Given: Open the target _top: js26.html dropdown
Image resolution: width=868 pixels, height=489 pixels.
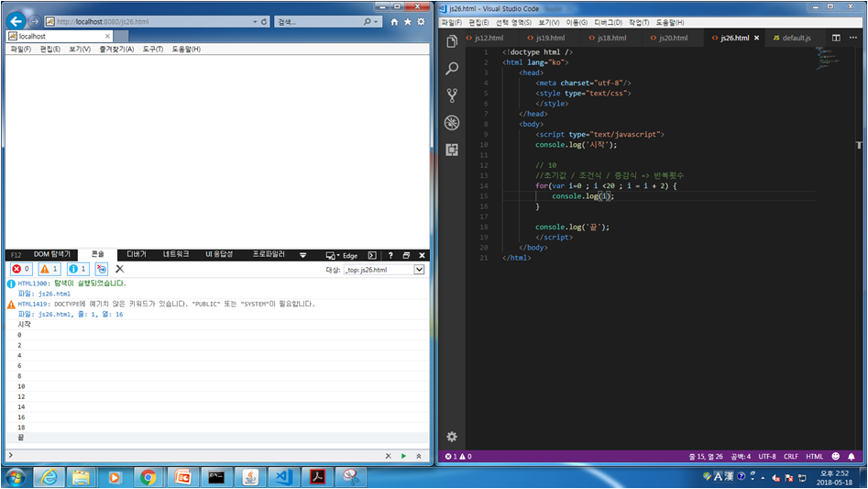Looking at the screenshot, I should [x=419, y=270].
